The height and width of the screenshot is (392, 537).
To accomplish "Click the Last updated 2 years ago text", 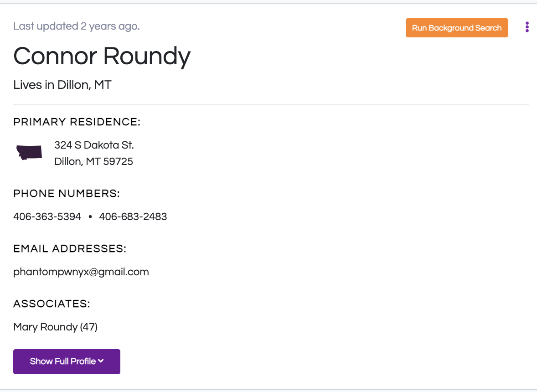I will pyautogui.click(x=77, y=26).
